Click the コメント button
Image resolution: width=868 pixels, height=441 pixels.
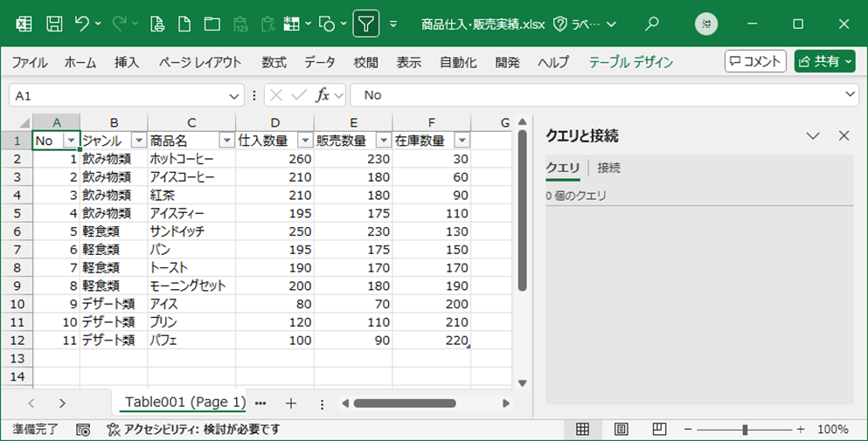[x=755, y=61]
